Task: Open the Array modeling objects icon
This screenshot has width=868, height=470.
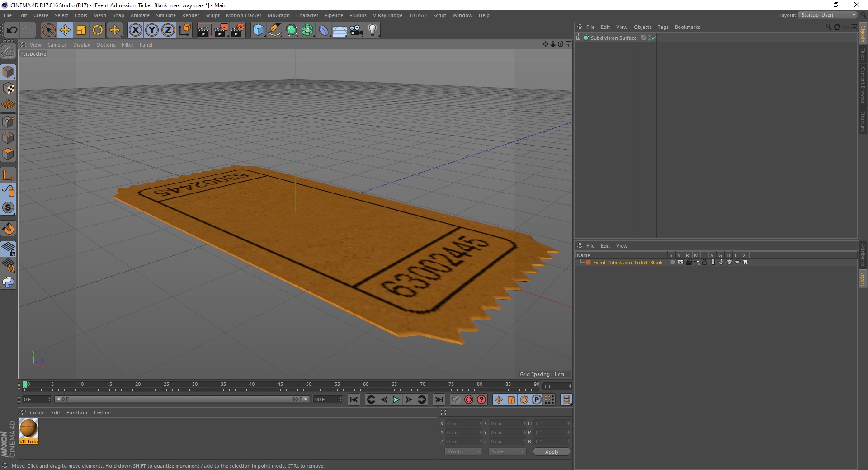Action: click(307, 30)
